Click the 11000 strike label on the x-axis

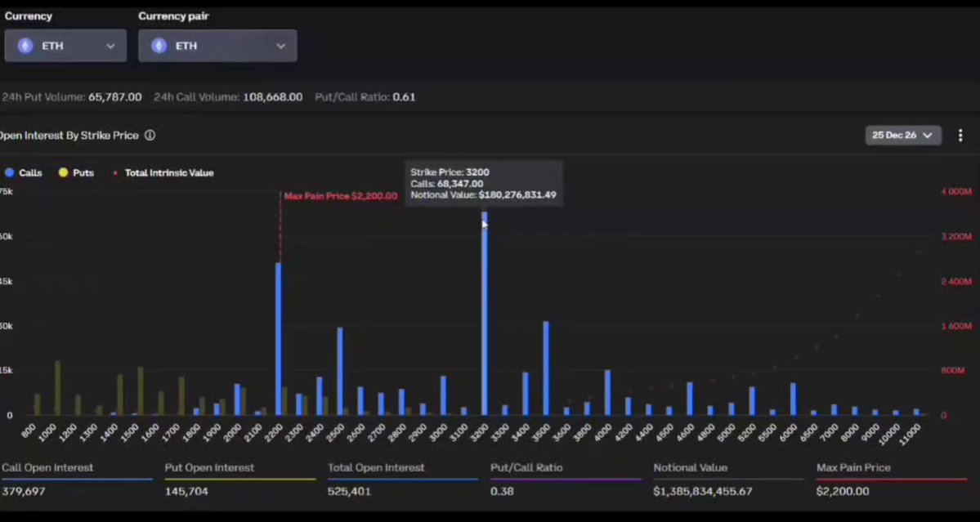click(x=911, y=433)
